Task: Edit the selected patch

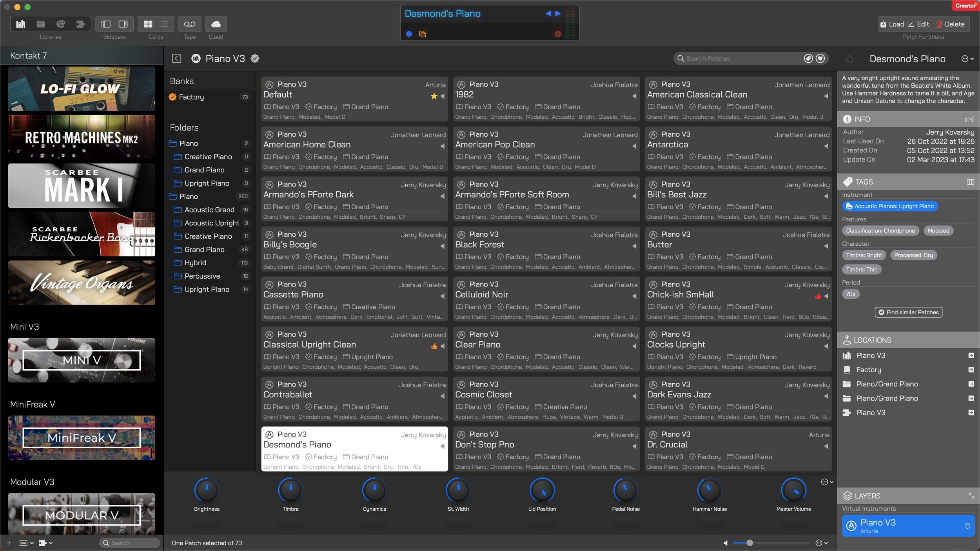Action: (x=918, y=24)
